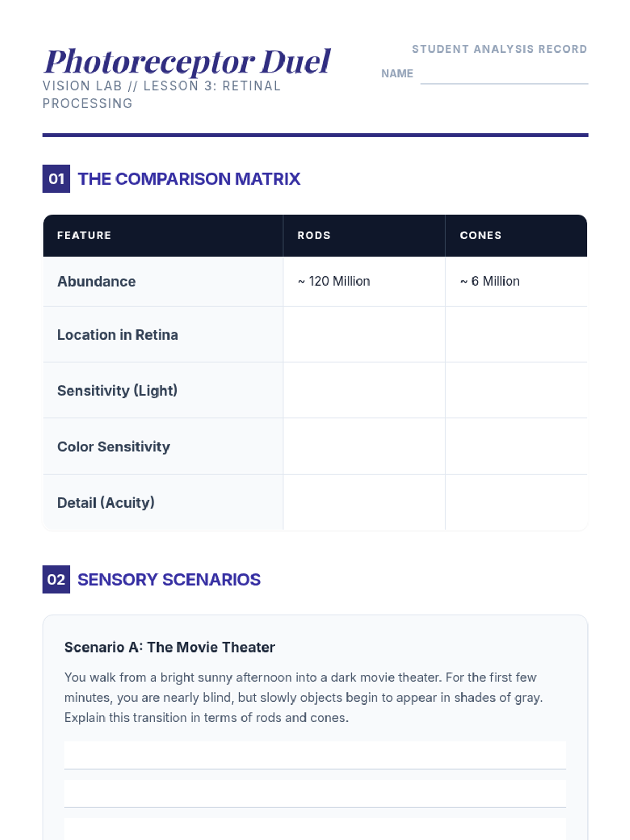Image resolution: width=630 pixels, height=840 pixels.
Task: Click the Cones cell for Location in Retina
Action: coord(516,334)
